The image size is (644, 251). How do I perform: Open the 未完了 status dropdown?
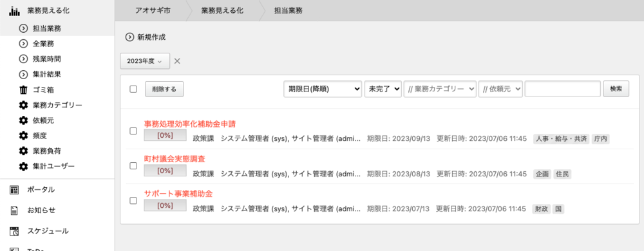383,89
